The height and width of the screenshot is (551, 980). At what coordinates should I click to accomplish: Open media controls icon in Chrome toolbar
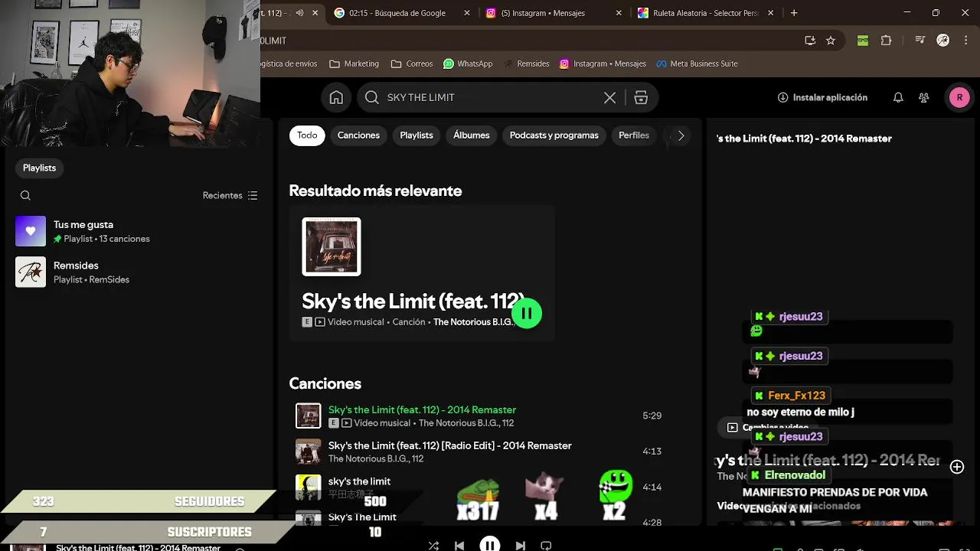tap(921, 41)
